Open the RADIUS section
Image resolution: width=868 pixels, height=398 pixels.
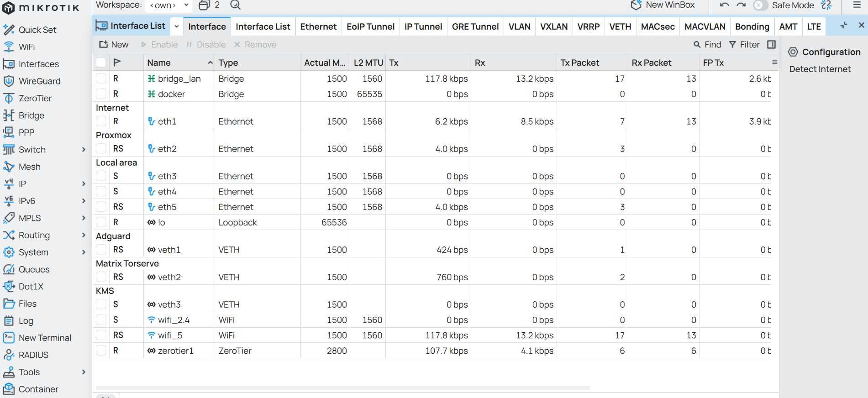coord(26,355)
